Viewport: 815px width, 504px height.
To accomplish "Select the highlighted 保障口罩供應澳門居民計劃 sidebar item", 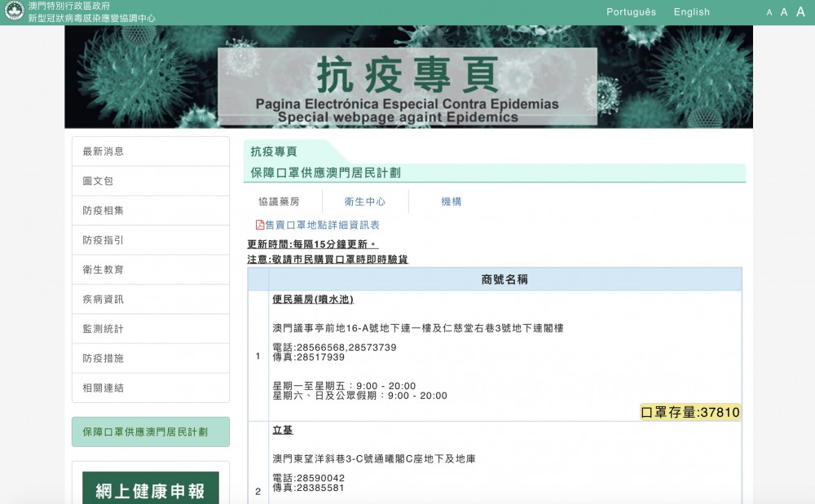I will pos(150,432).
